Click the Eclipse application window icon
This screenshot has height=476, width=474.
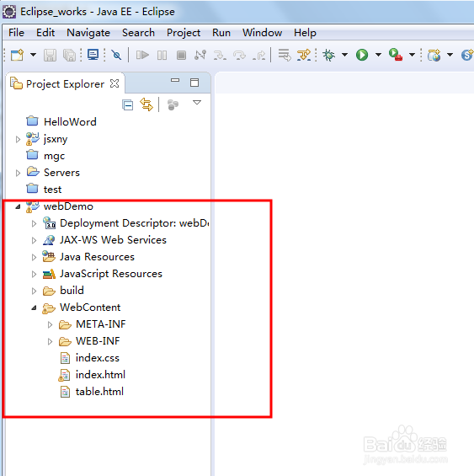pyautogui.click(x=9, y=12)
